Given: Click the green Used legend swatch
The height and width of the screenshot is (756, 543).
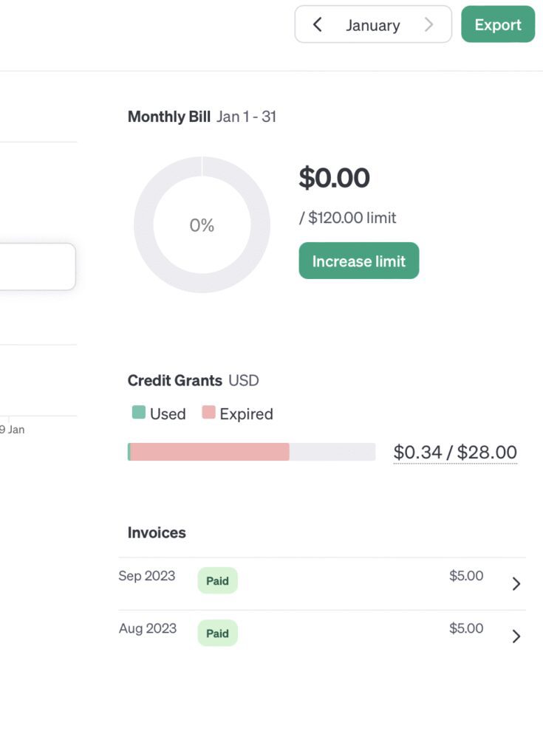Looking at the screenshot, I should point(139,413).
